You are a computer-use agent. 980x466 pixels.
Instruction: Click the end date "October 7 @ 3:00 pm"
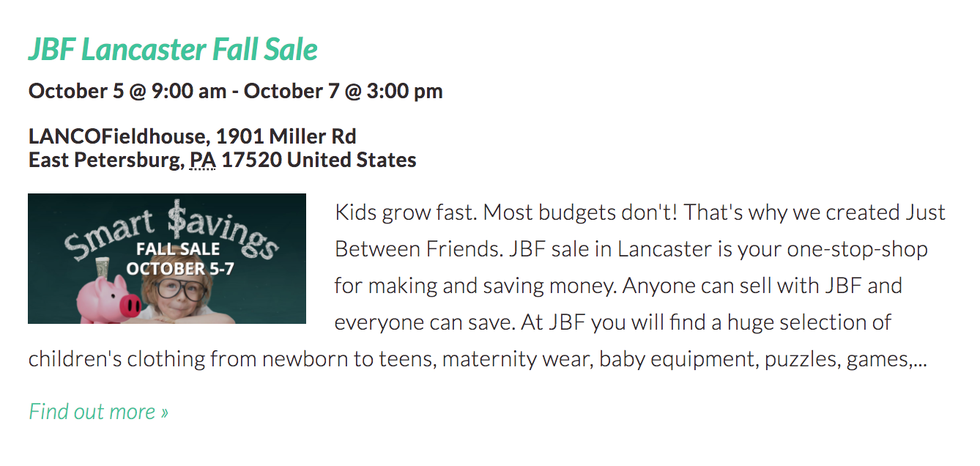(343, 91)
